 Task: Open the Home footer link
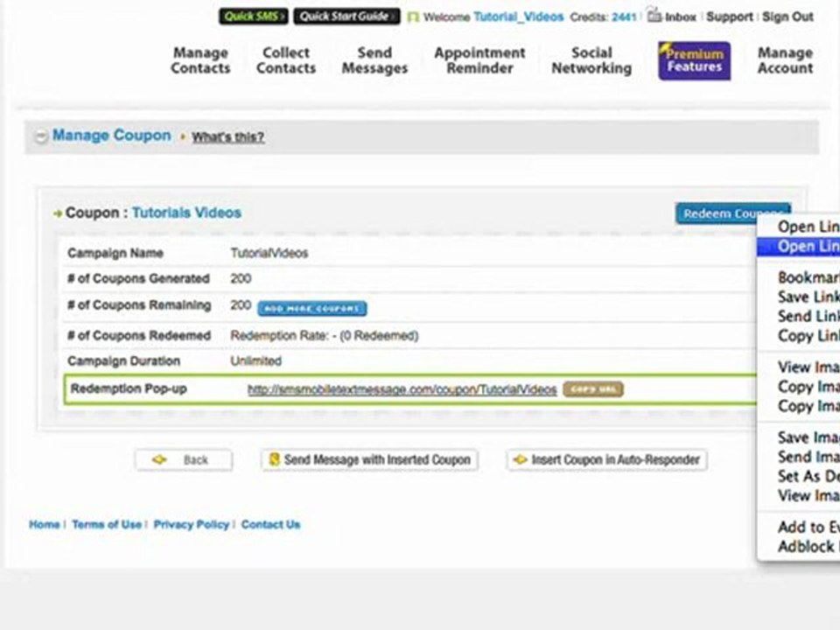(45, 524)
